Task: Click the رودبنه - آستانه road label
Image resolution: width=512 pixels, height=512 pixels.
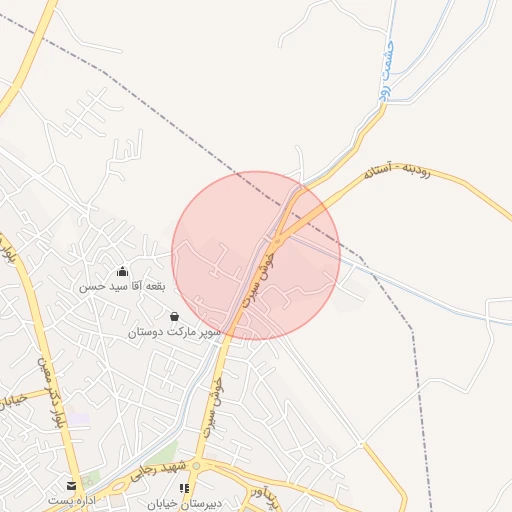Action: pos(397,171)
